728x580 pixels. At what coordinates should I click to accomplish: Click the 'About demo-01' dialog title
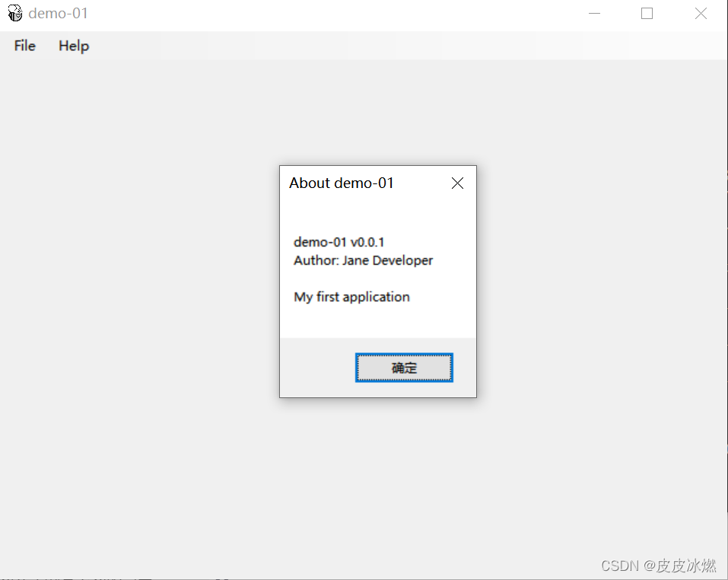[x=342, y=183]
